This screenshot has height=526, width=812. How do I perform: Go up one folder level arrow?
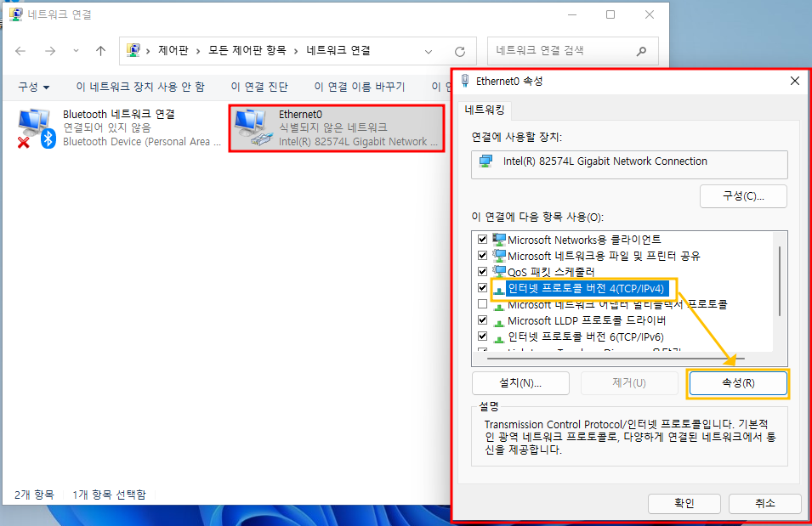pyautogui.click(x=100, y=51)
